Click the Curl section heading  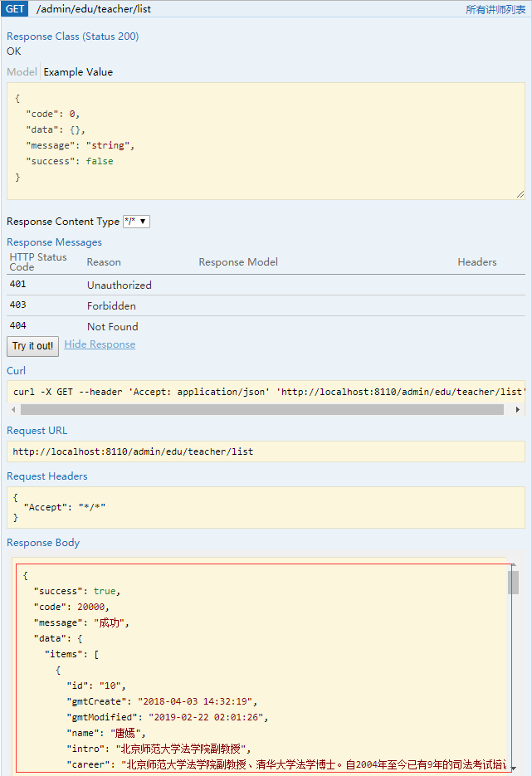point(17,371)
